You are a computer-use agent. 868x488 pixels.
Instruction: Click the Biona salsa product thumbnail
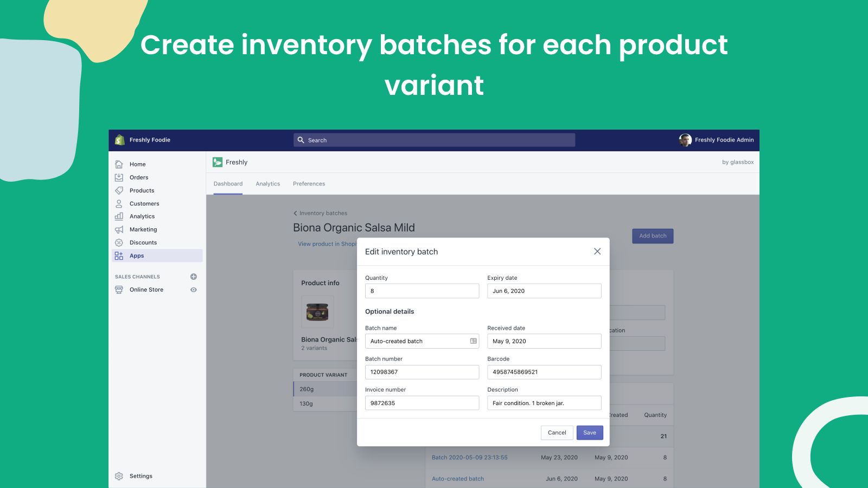(x=317, y=312)
